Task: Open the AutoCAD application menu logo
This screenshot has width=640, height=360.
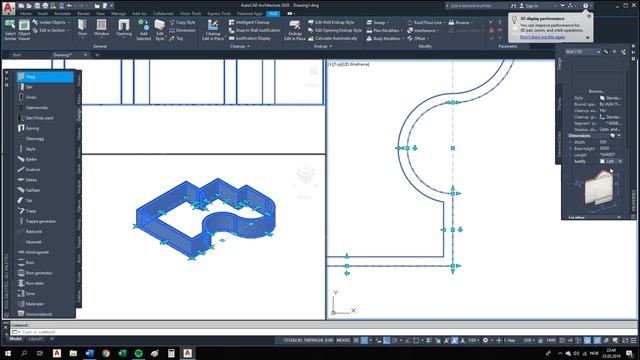Action: (8, 8)
